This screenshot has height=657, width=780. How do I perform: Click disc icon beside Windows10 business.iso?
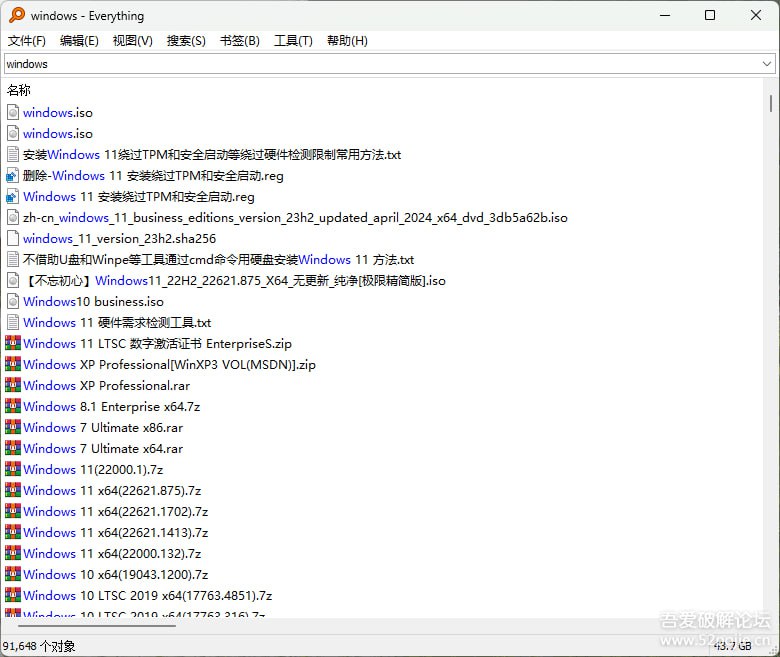(13, 302)
